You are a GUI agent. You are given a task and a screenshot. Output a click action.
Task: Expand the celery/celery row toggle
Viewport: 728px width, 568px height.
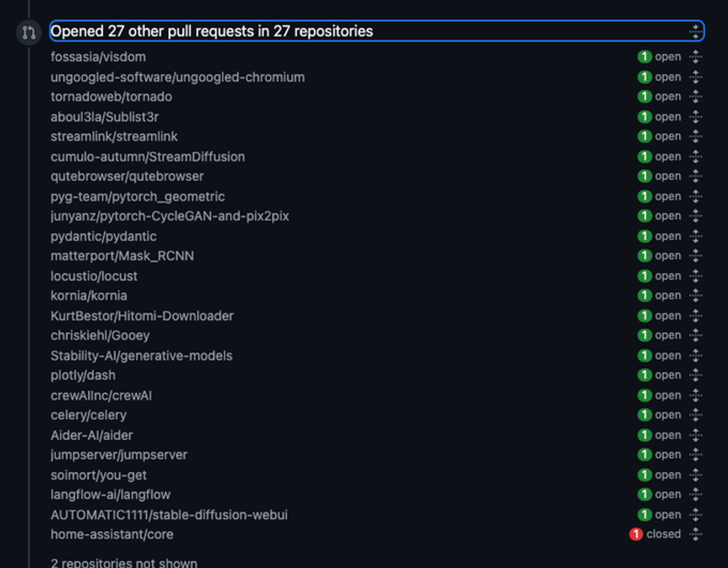point(695,415)
